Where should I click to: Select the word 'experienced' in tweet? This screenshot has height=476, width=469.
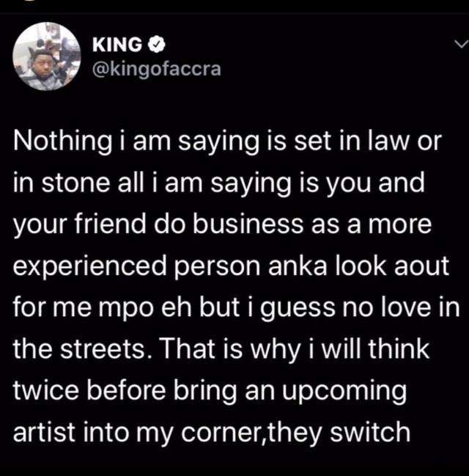[90, 266]
